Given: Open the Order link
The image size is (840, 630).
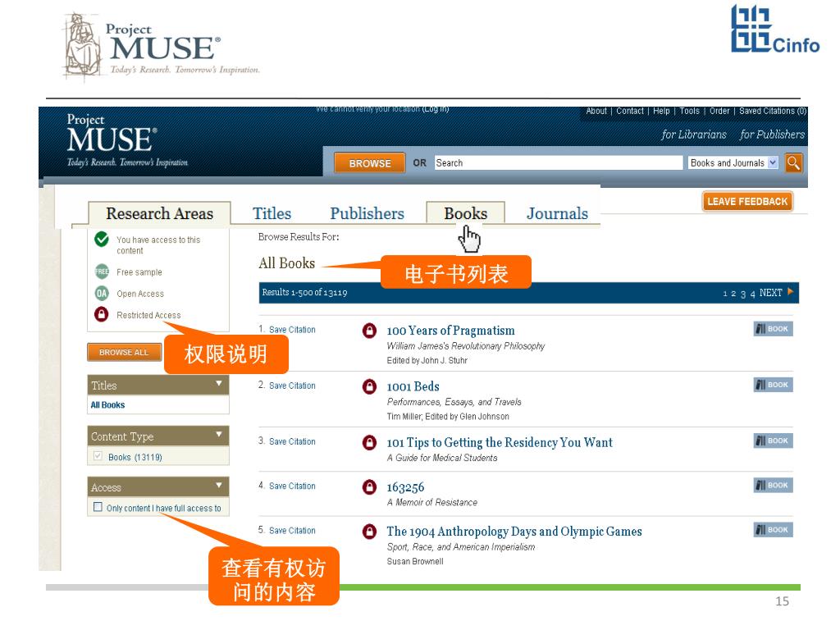Looking at the screenshot, I should point(719,111).
